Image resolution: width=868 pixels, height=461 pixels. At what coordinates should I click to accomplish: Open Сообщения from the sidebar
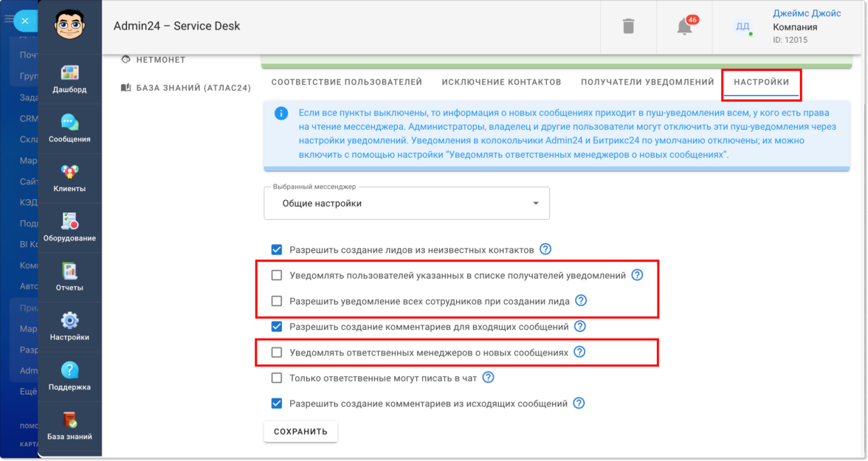pos(69,128)
